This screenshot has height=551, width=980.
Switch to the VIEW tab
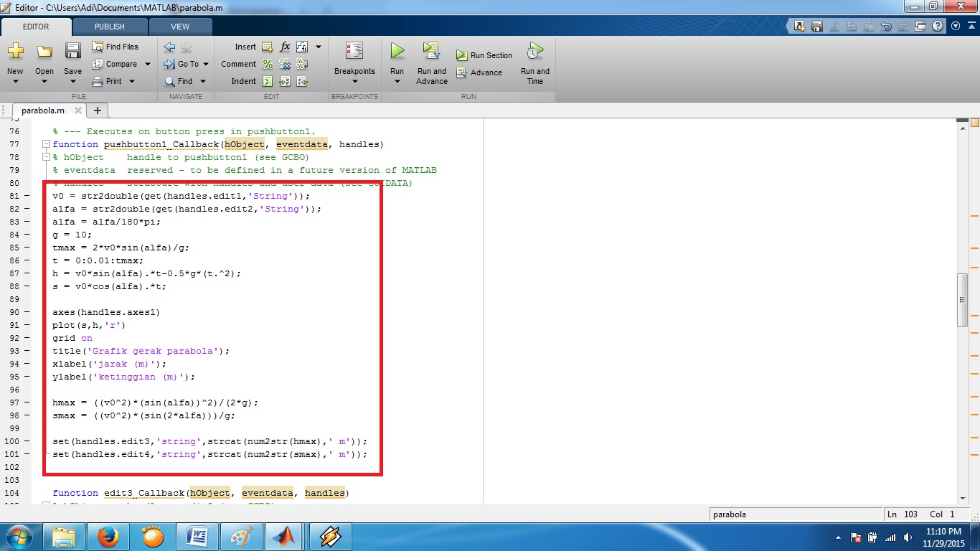180,27
